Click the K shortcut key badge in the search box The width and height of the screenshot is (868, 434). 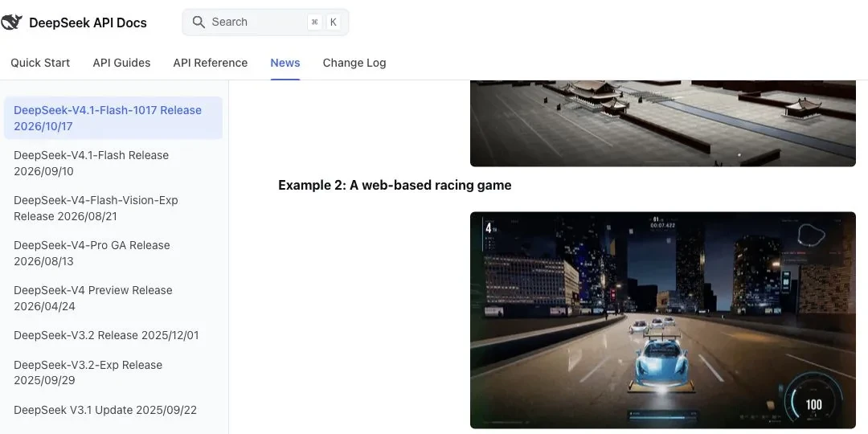[x=334, y=23]
